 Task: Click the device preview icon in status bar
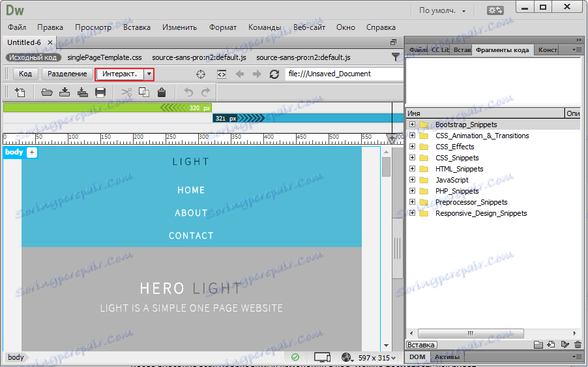point(322,357)
